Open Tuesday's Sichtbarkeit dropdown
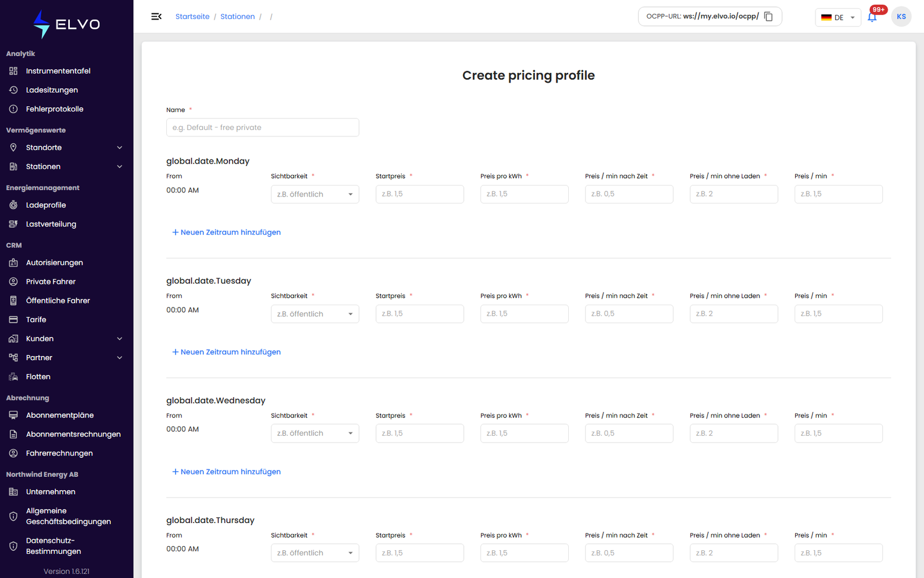The image size is (924, 578). click(x=315, y=314)
